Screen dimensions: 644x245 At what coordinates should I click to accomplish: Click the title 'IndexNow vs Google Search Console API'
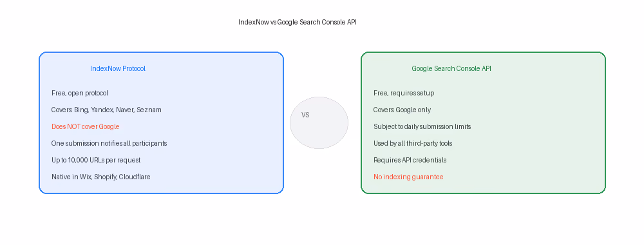[x=298, y=22]
